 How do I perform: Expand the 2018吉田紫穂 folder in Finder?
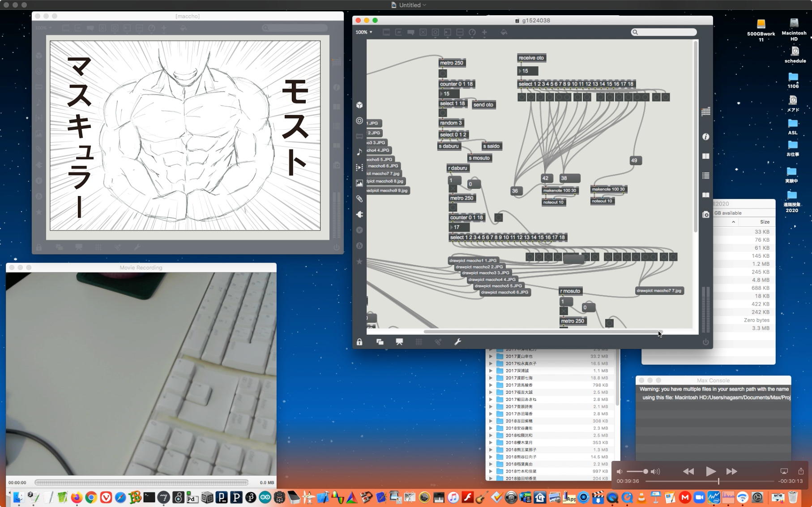pyautogui.click(x=491, y=421)
